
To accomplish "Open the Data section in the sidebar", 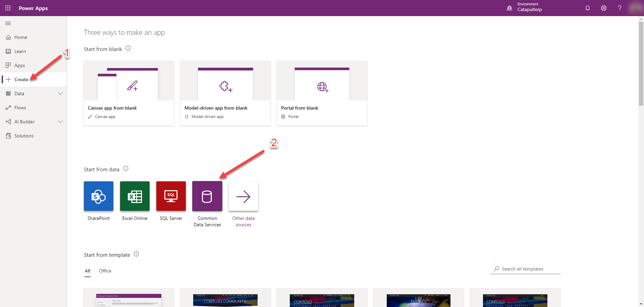I will (34, 94).
